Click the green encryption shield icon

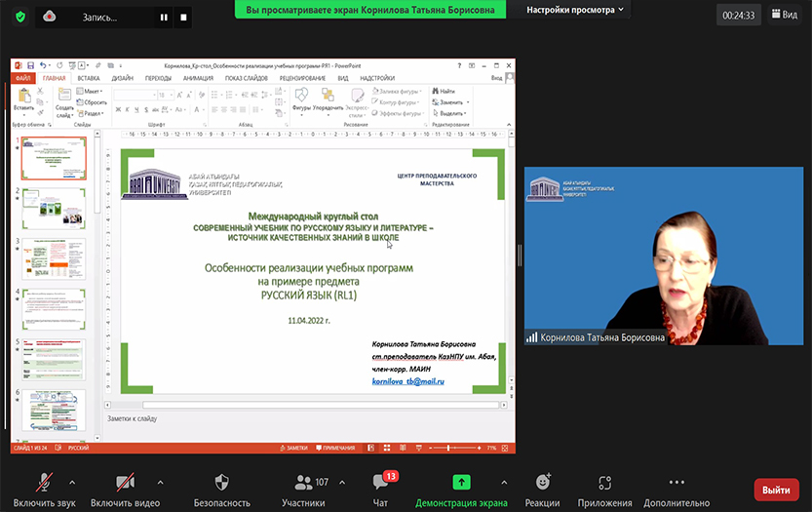(x=19, y=17)
